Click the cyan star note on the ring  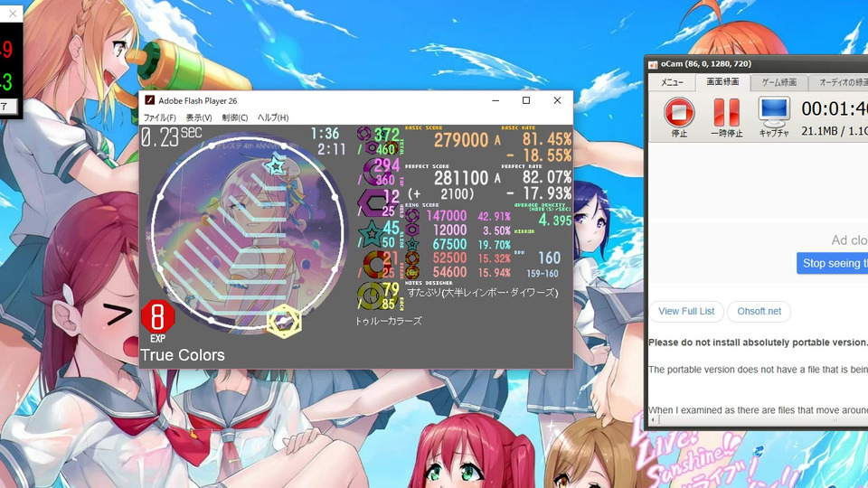click(x=275, y=164)
